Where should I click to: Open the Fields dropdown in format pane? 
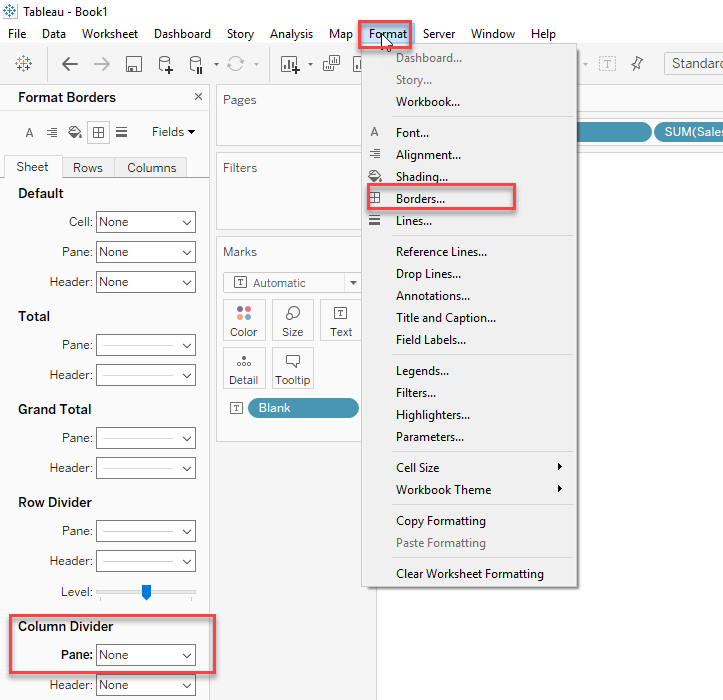pyautogui.click(x=173, y=132)
